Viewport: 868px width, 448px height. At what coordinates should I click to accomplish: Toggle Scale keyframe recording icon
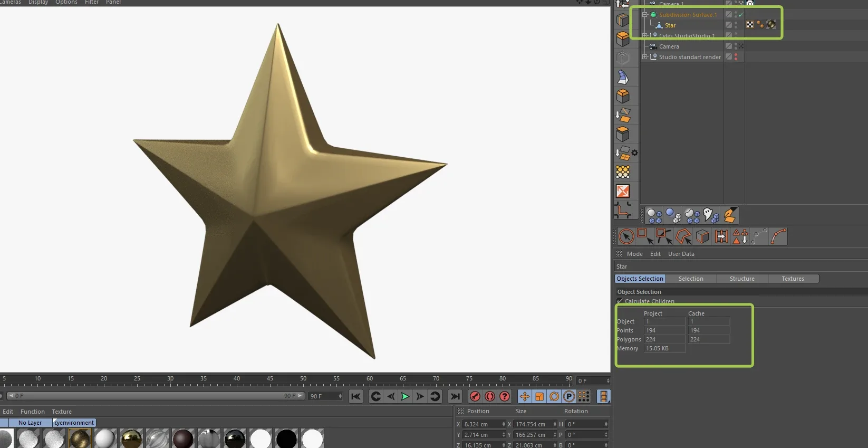[x=539, y=396]
